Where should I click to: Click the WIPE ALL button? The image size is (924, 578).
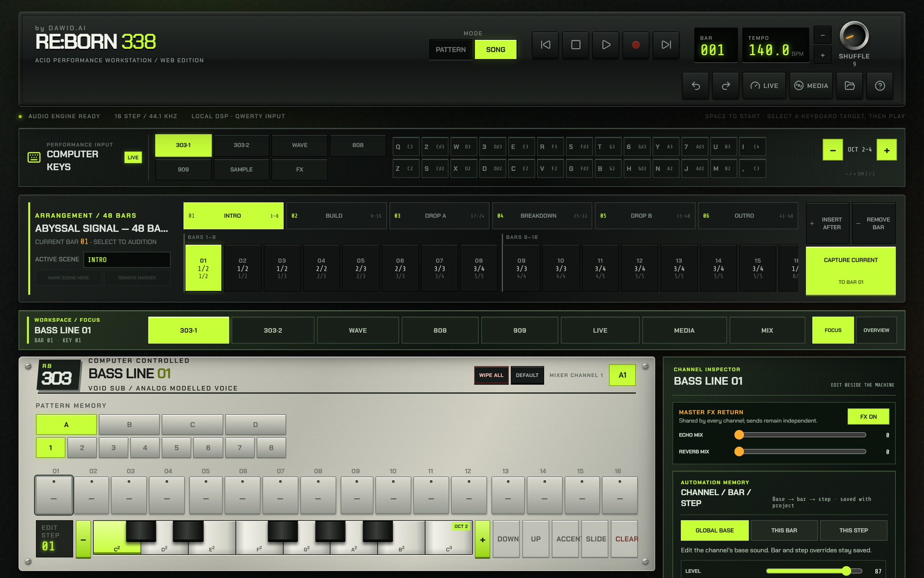[x=491, y=375]
